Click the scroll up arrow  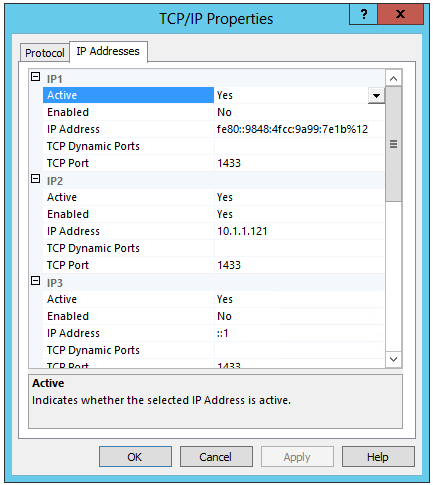pos(394,79)
